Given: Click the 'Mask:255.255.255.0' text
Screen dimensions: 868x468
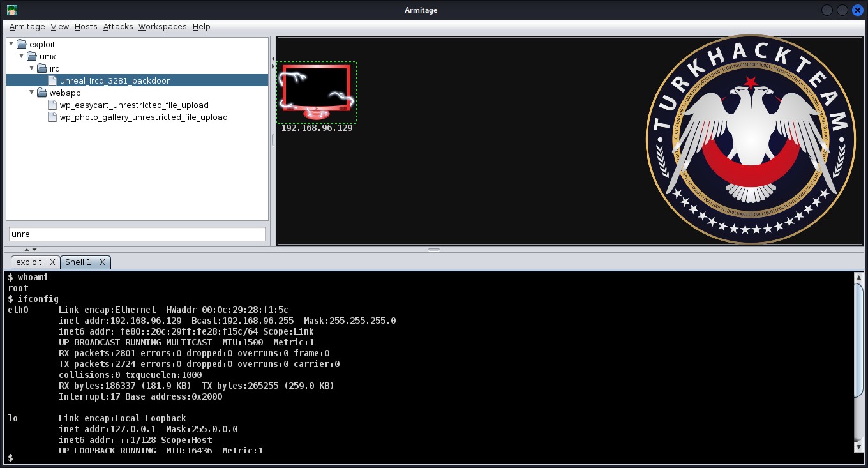Looking at the screenshot, I should coord(350,321).
